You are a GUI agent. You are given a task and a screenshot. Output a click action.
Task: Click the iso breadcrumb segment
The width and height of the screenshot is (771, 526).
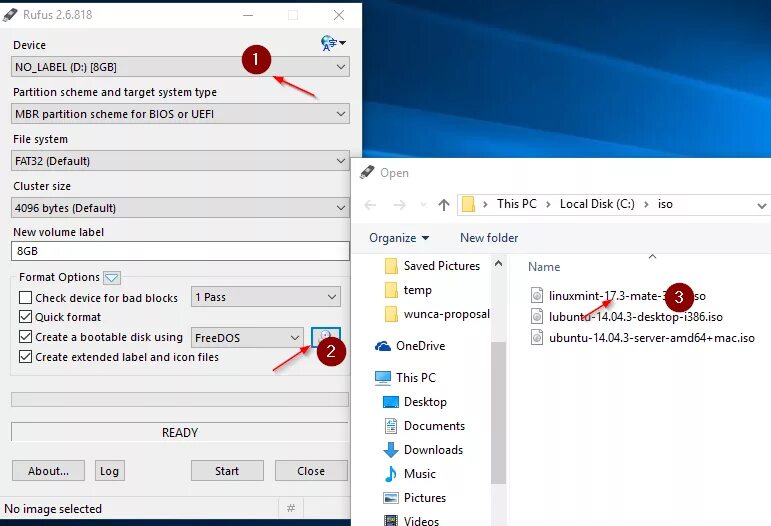point(665,204)
